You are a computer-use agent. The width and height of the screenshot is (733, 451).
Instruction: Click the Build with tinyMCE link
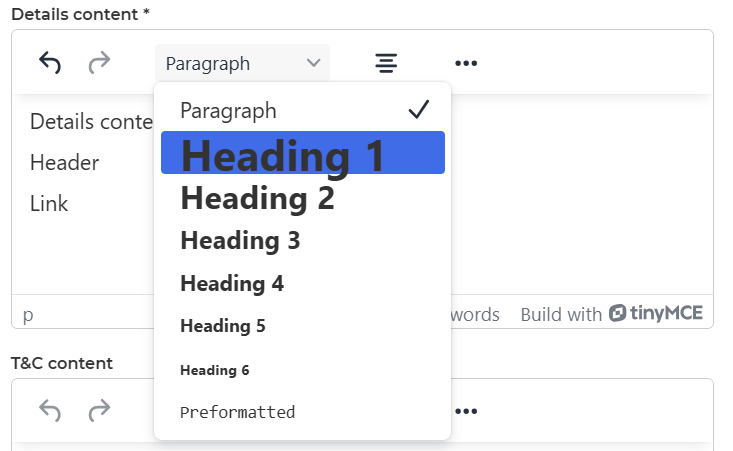pos(611,314)
